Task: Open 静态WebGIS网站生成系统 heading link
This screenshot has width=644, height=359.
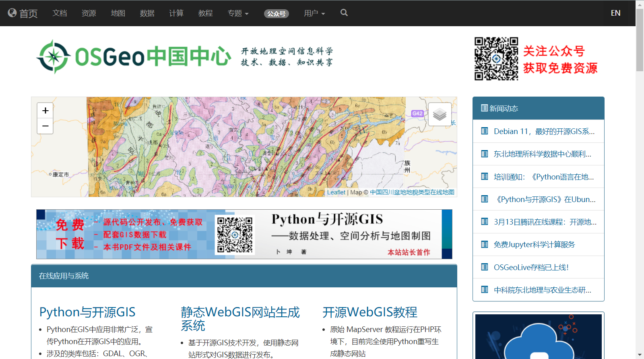Action: coord(240,318)
